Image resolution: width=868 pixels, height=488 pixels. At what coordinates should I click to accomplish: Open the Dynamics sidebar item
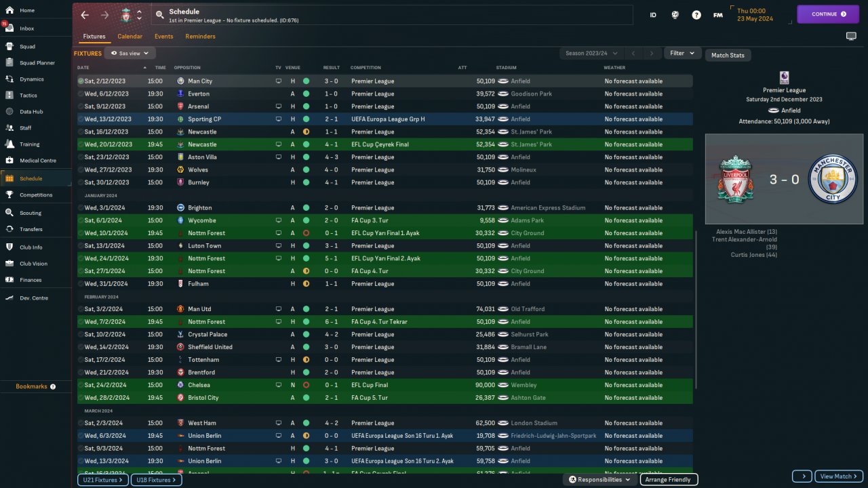pyautogui.click(x=36, y=79)
